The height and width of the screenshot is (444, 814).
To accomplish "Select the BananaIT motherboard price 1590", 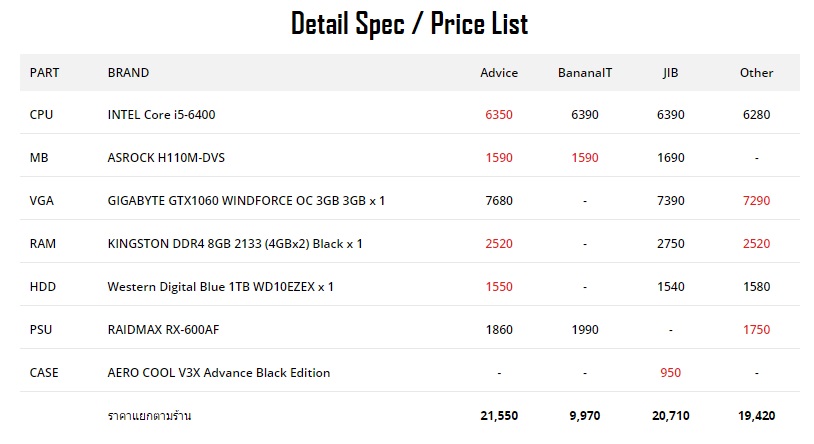I will coord(585,158).
